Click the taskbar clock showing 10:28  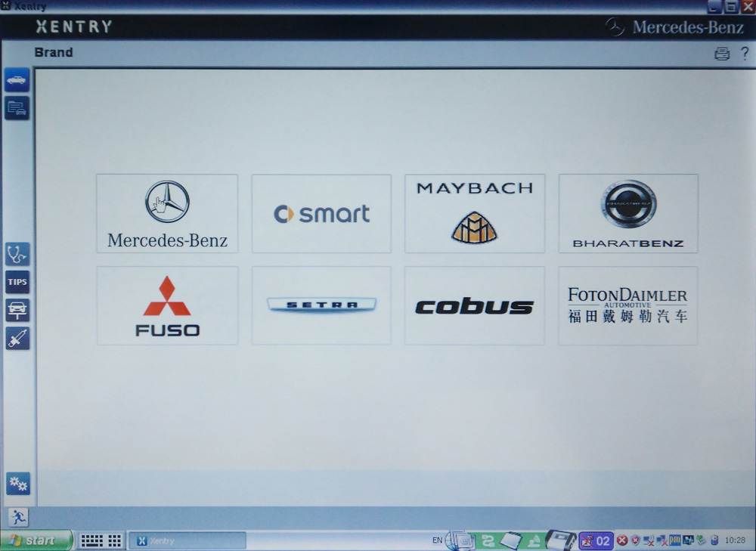736,541
